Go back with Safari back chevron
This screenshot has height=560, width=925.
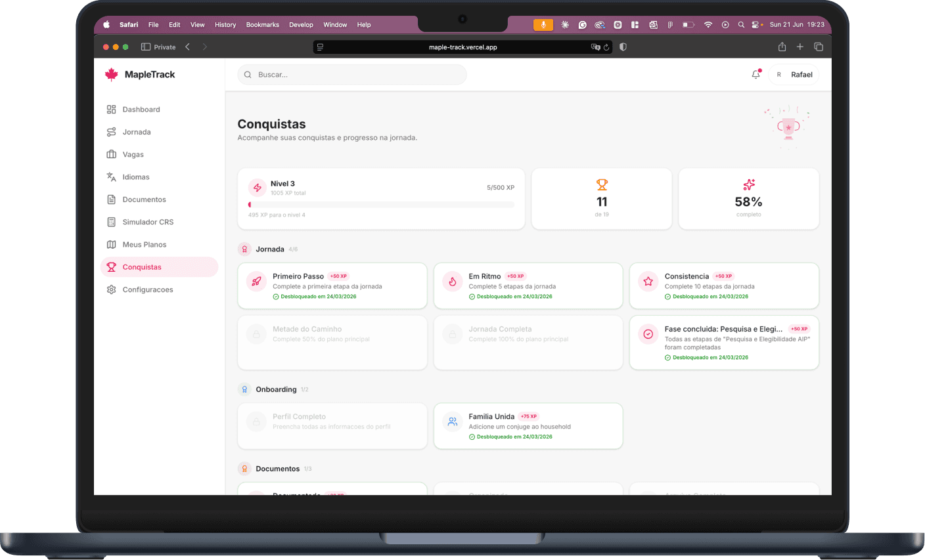pyautogui.click(x=188, y=47)
